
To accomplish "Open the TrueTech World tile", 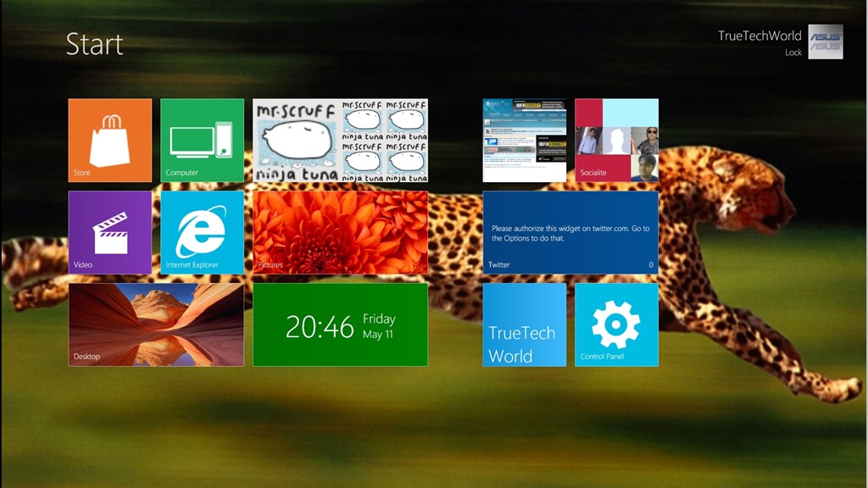I will tap(524, 324).
